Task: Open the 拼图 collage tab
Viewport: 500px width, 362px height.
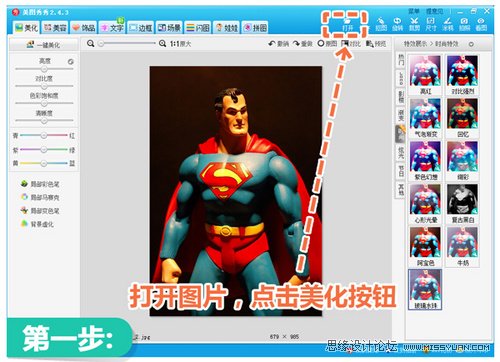Action: [255, 27]
